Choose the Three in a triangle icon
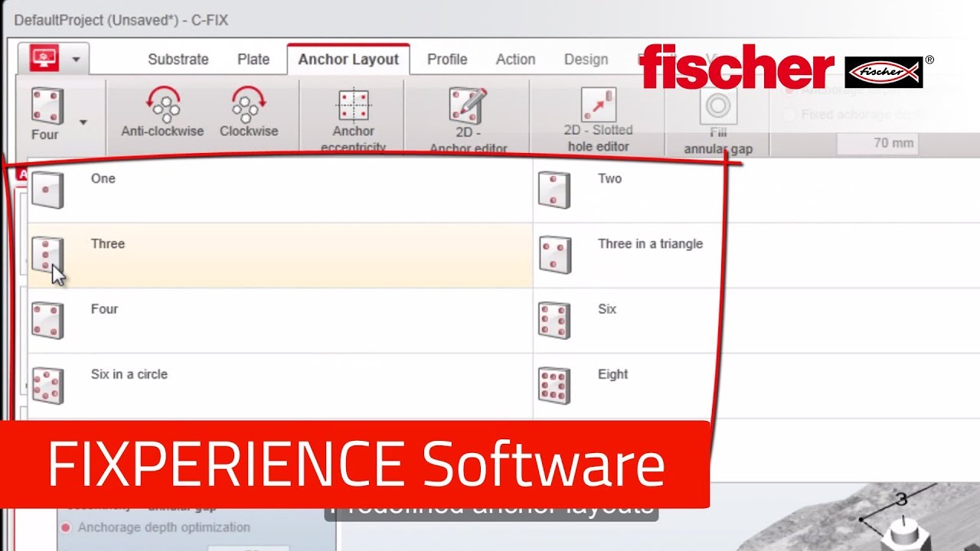The height and width of the screenshot is (551, 980). pyautogui.click(x=554, y=254)
